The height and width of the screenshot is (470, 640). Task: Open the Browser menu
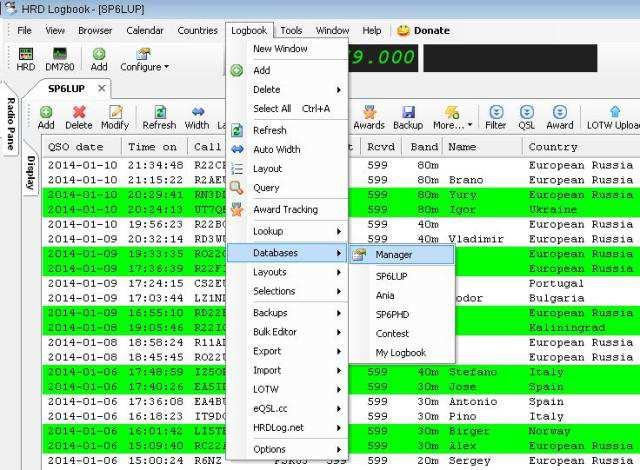pyautogui.click(x=95, y=31)
